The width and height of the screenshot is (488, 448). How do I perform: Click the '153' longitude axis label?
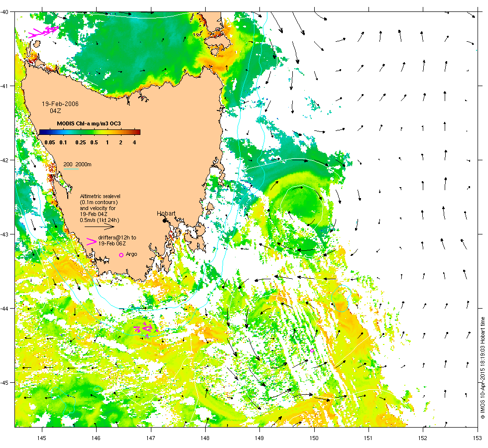coord(477,438)
